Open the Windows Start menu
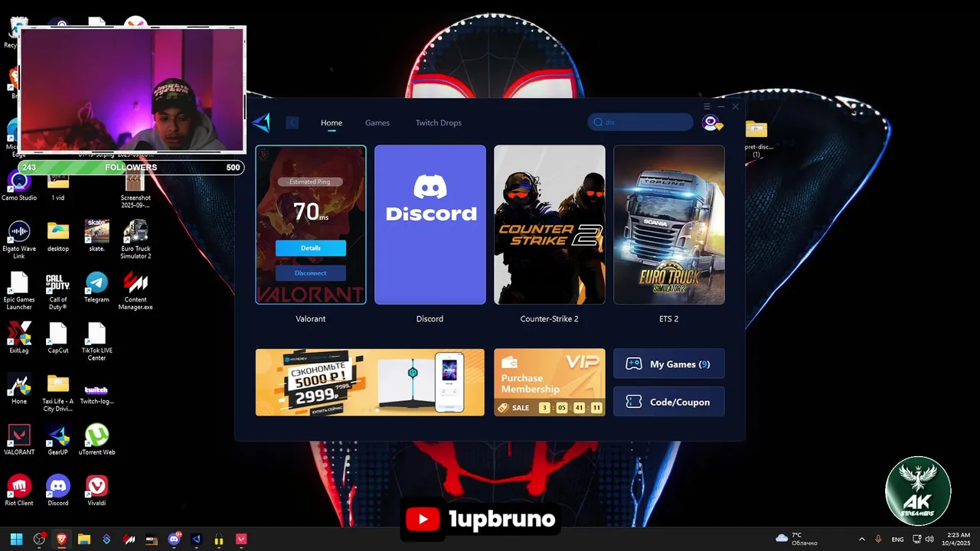Viewport: 980px width, 551px height. pyautogui.click(x=17, y=539)
